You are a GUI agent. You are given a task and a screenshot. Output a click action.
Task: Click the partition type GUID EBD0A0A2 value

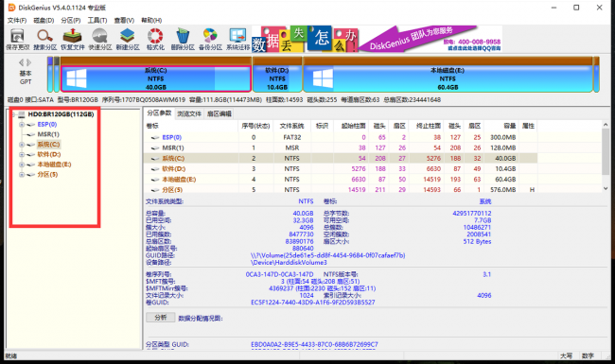[314, 345]
